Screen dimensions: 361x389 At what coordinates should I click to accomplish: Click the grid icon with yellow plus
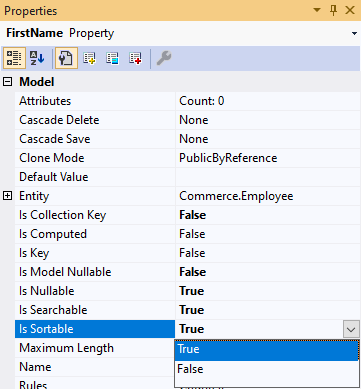point(89,58)
